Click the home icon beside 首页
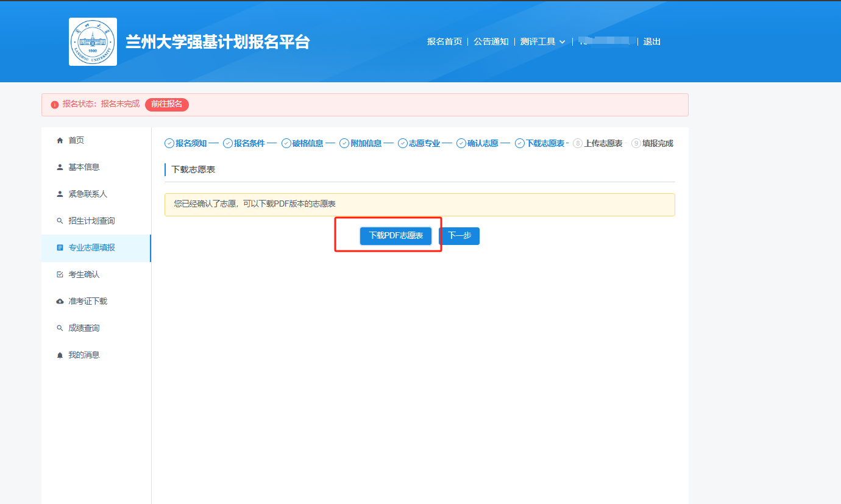The height and width of the screenshot is (504, 841). coord(60,141)
